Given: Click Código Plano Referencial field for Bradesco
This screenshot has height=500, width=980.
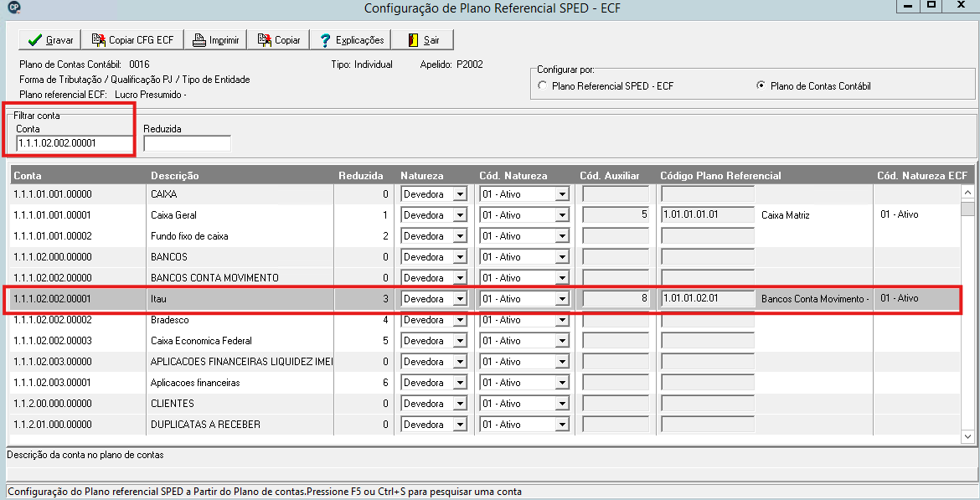Looking at the screenshot, I should click(708, 319).
